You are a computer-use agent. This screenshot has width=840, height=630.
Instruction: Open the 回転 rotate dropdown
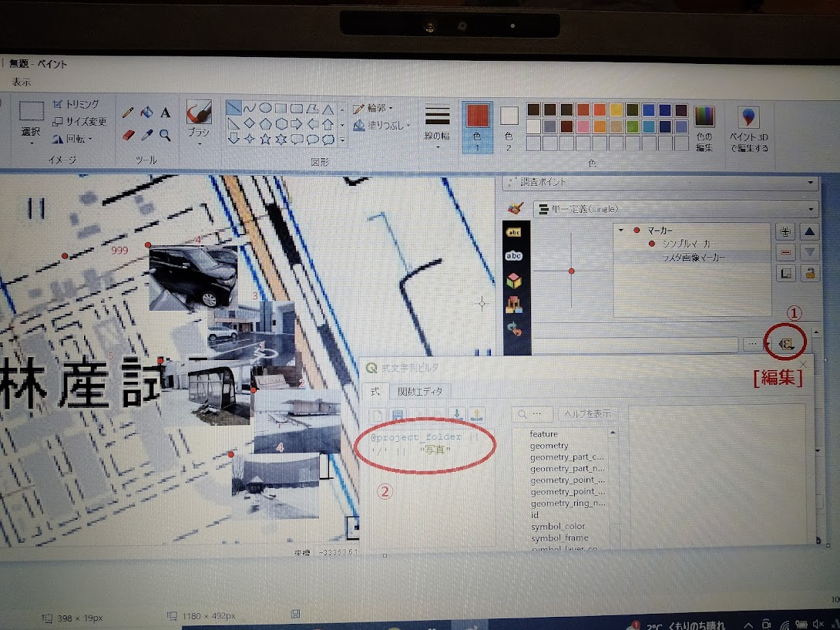click(73, 140)
